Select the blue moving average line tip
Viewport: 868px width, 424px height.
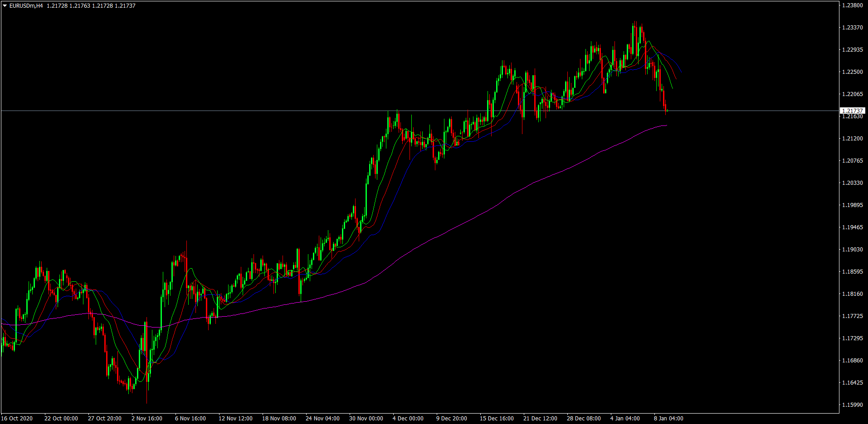pos(681,71)
